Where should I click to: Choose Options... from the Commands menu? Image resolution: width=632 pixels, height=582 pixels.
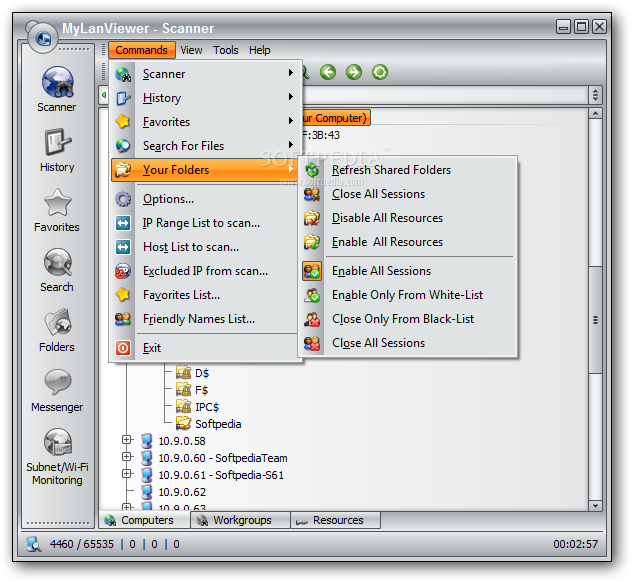pos(206,199)
